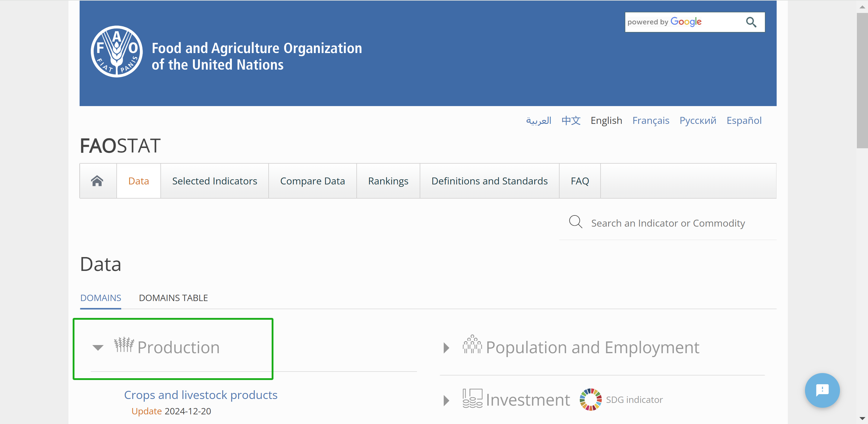
Task: Open the Selected Indicators tab
Action: (x=214, y=181)
